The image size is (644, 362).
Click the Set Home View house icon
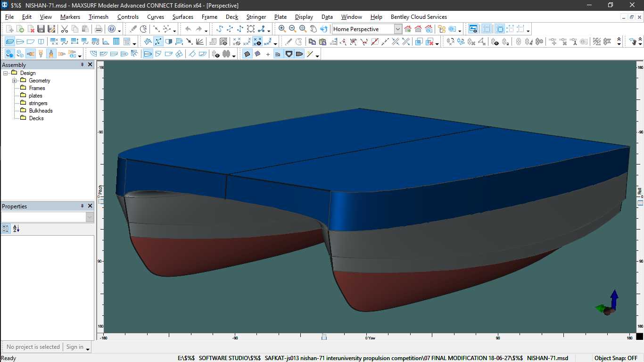(x=408, y=29)
